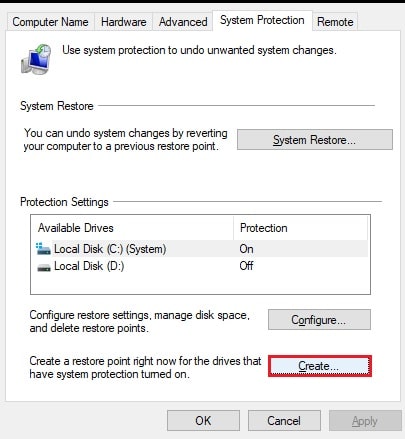Click the Available Drives column header
405x439 pixels.
tap(133, 228)
